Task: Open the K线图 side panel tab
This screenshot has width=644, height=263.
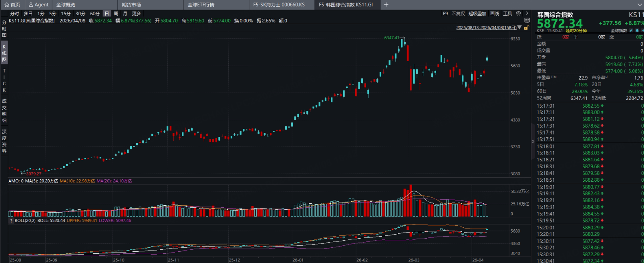Action: tap(4, 53)
